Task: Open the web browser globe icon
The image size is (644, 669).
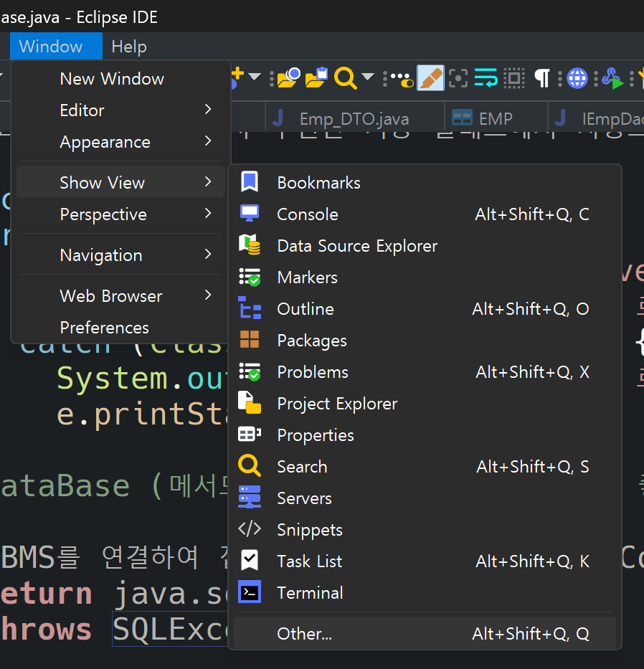Action: 577,78
